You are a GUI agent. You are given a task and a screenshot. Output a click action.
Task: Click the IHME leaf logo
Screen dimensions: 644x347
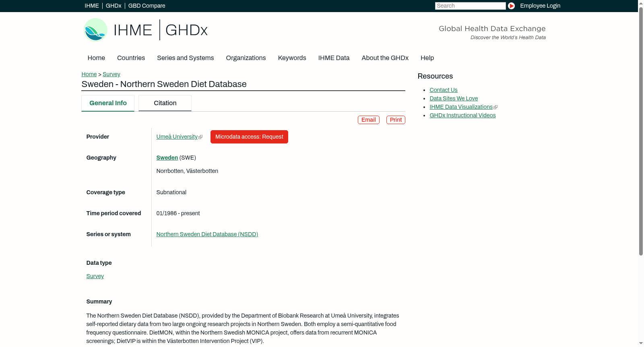(95, 30)
